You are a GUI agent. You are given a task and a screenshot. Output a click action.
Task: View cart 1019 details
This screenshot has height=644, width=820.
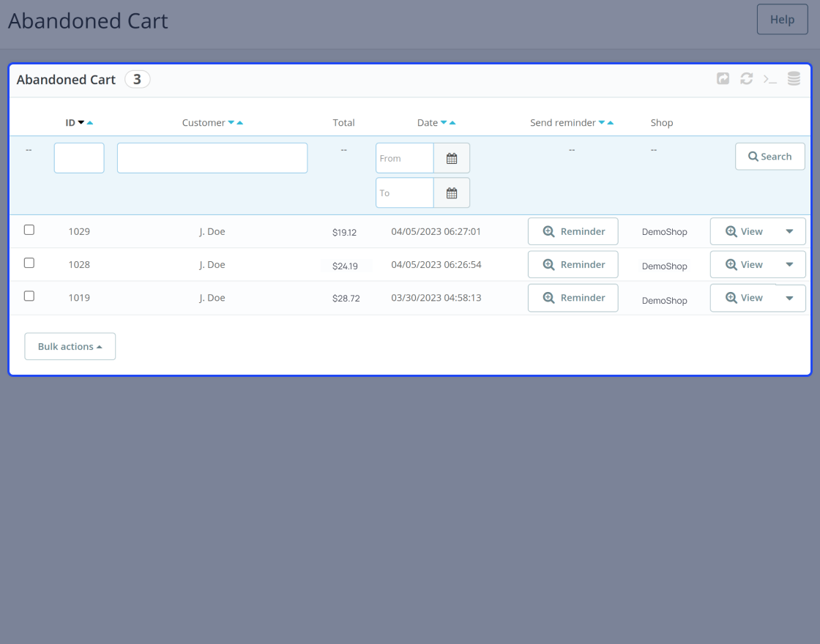(x=744, y=298)
